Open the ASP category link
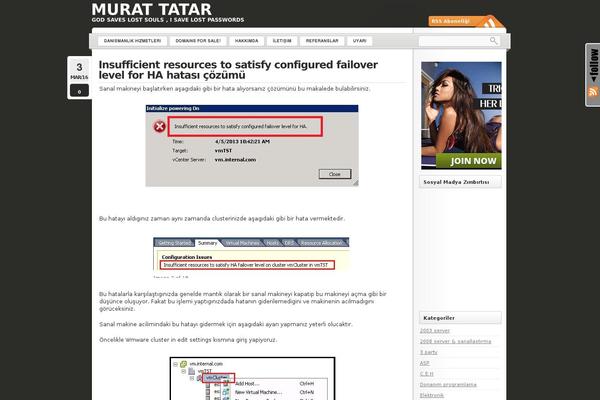The image size is (600, 400). (425, 363)
